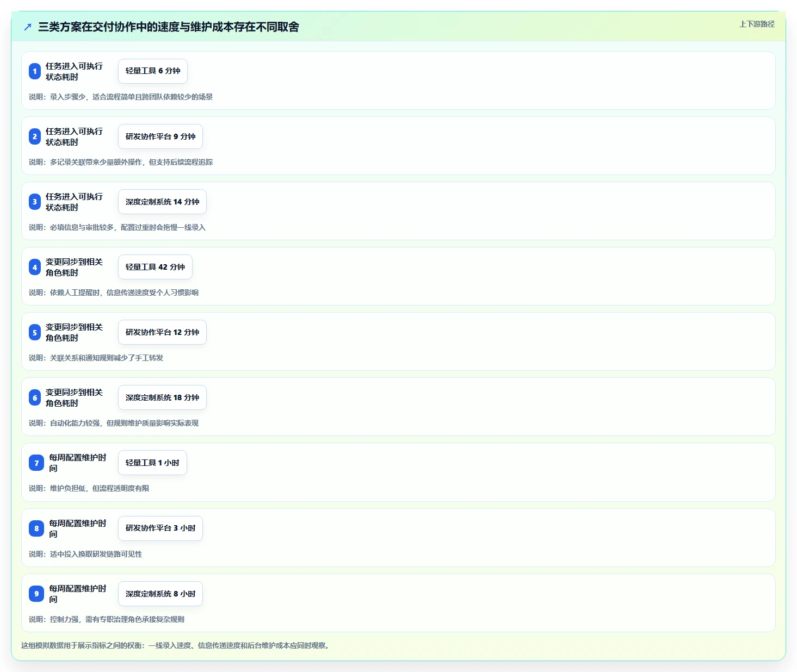Click the 研发协作平台 9 分钟 chip
The image size is (797, 672).
point(160,136)
